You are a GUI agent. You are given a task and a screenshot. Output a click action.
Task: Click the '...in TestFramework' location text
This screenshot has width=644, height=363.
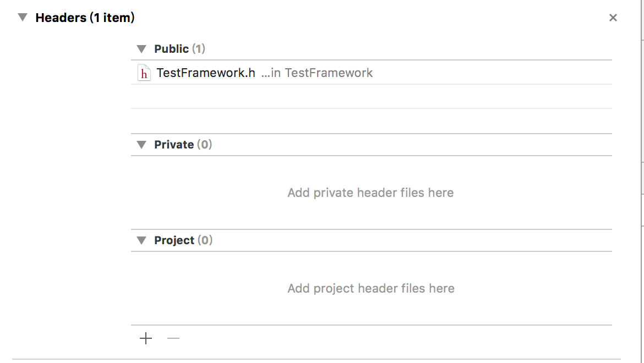[317, 73]
